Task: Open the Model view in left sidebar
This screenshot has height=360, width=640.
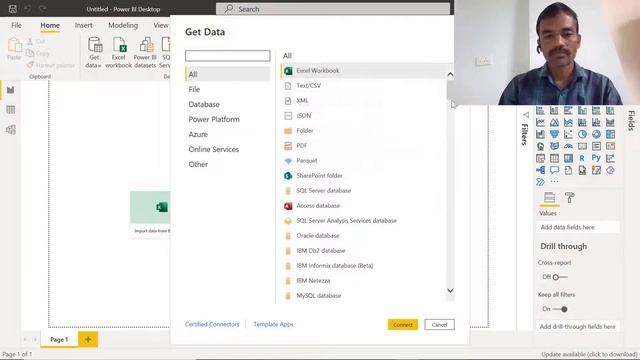Action: click(x=11, y=129)
